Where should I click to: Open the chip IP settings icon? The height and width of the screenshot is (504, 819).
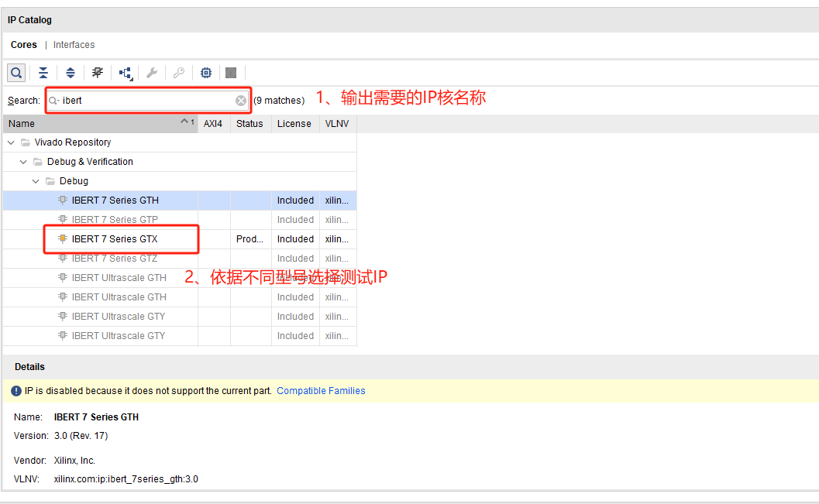point(206,73)
